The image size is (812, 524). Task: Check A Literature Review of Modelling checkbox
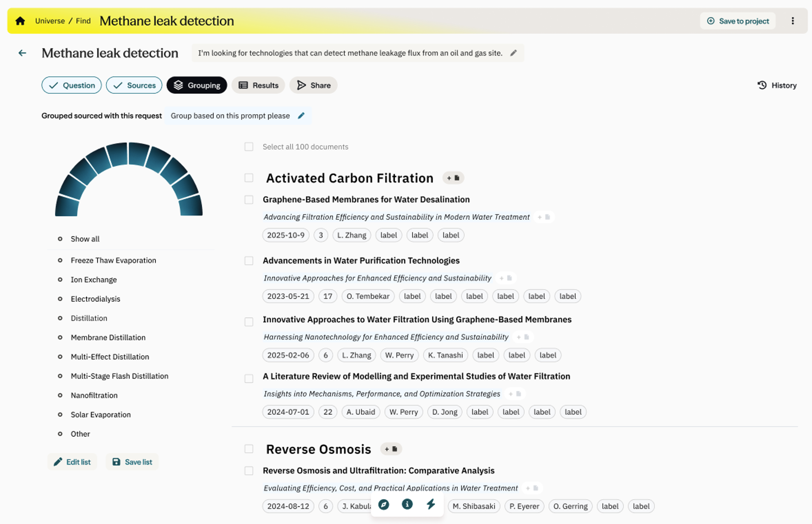(249, 379)
